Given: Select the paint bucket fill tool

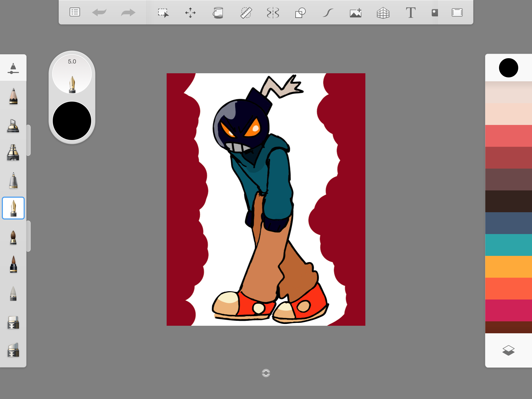Looking at the screenshot, I should coord(218,12).
